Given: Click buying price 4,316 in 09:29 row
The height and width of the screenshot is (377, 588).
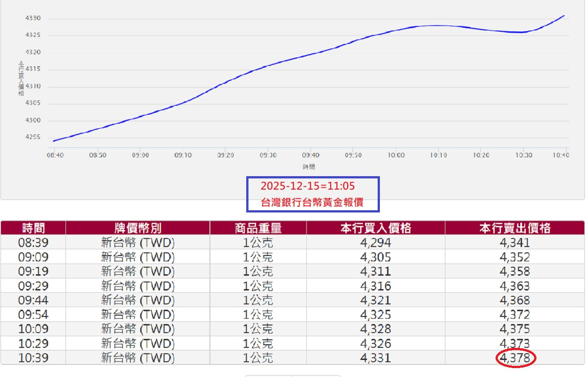Looking at the screenshot, I should click(x=375, y=286).
